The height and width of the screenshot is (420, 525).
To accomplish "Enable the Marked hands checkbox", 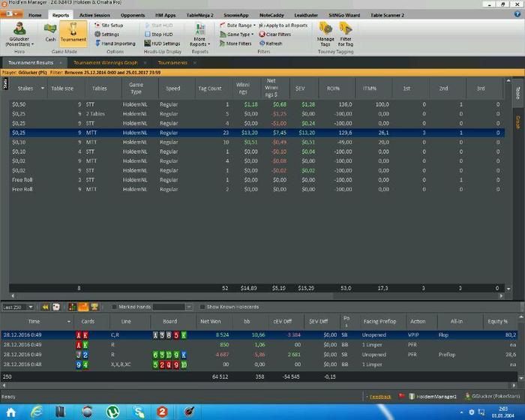I will (115, 307).
